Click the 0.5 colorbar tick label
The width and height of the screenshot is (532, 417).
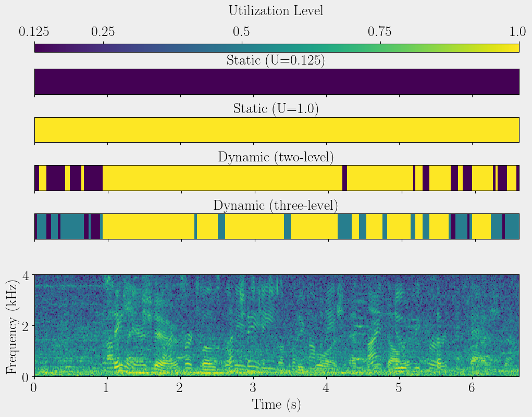[242, 32]
